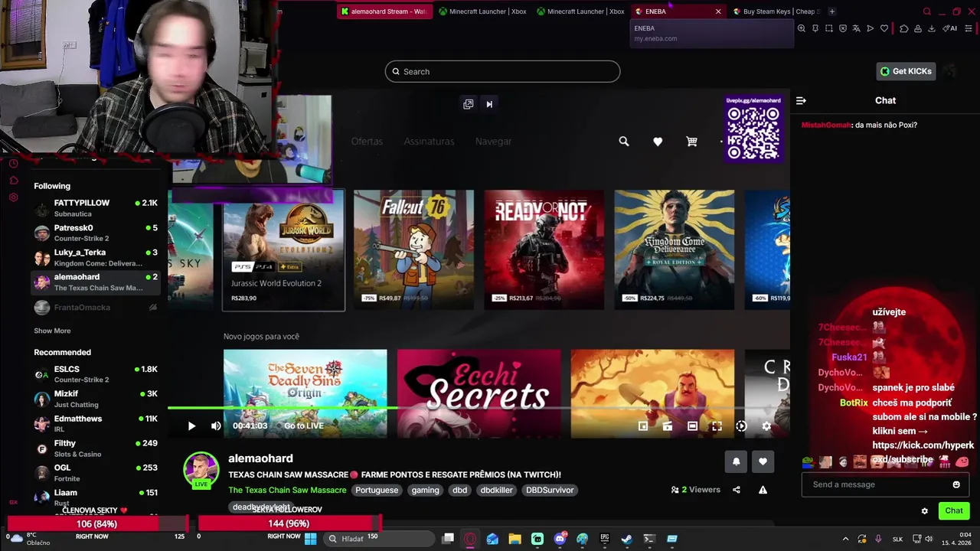Mute the stream volume speaker

pos(216,426)
